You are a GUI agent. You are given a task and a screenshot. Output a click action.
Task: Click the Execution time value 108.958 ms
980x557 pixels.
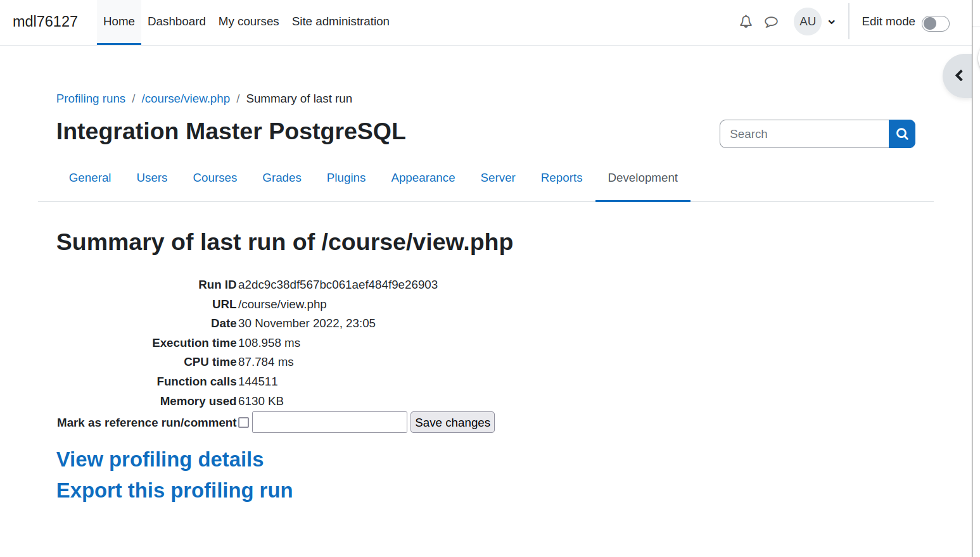(269, 343)
